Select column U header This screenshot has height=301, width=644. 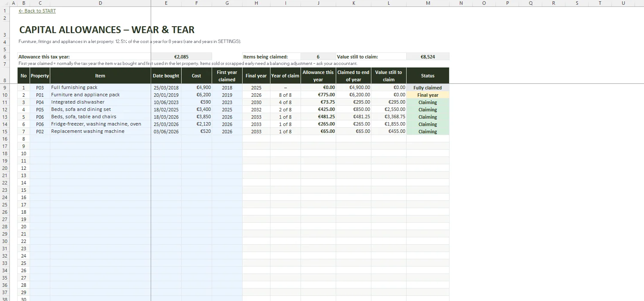point(623,3)
